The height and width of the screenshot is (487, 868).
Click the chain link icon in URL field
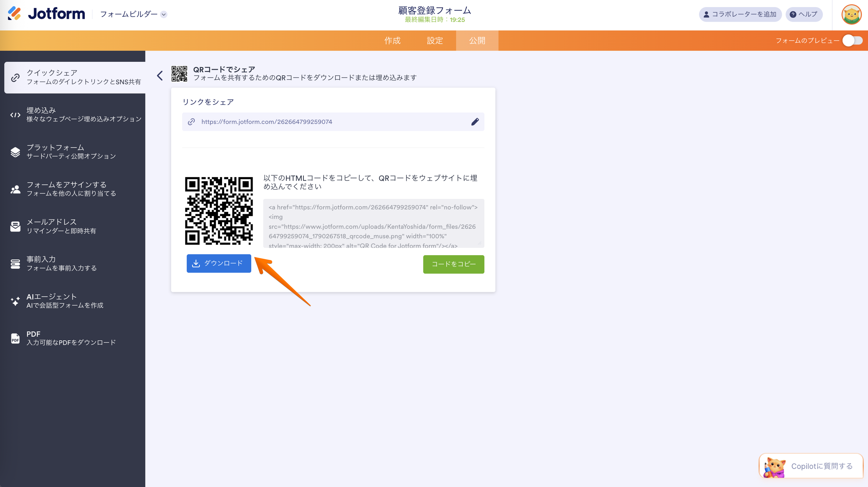(x=191, y=122)
